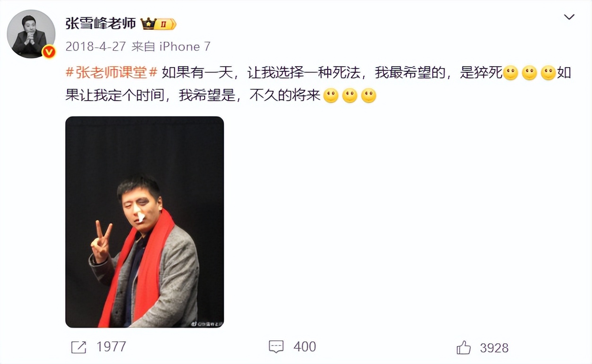This screenshot has width=592, height=364.
Task: Open the #张老师课堂# hashtag topic
Action: click(112, 73)
